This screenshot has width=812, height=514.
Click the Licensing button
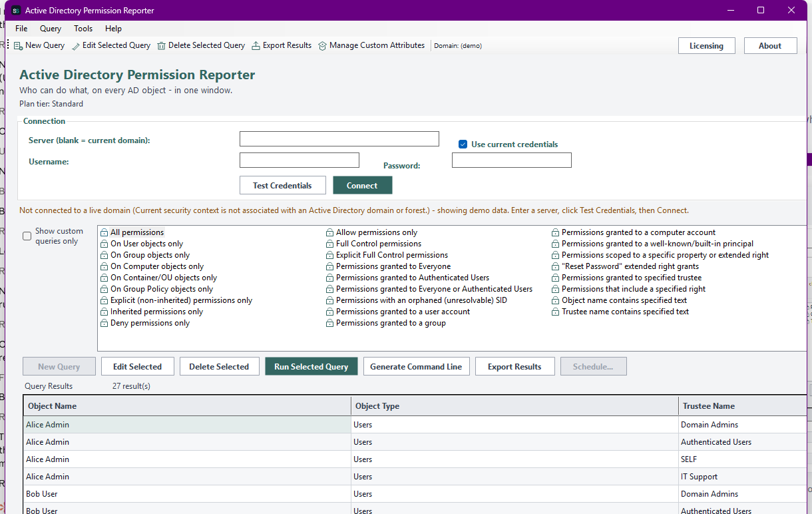tap(706, 46)
